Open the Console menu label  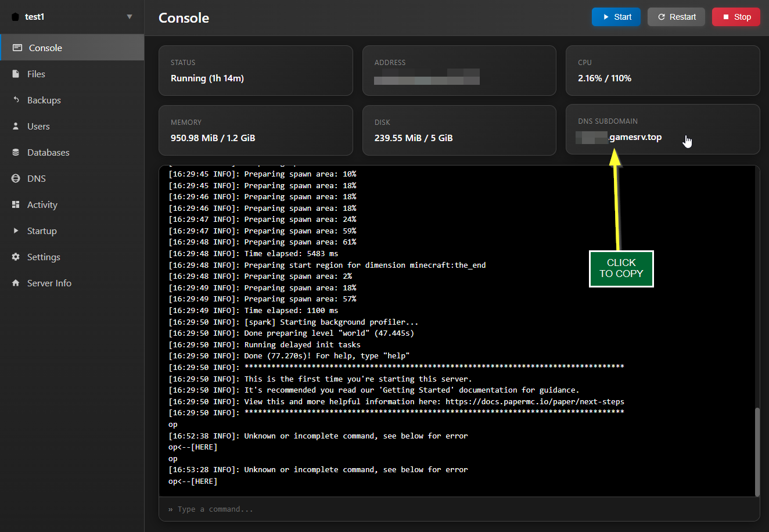(x=45, y=48)
